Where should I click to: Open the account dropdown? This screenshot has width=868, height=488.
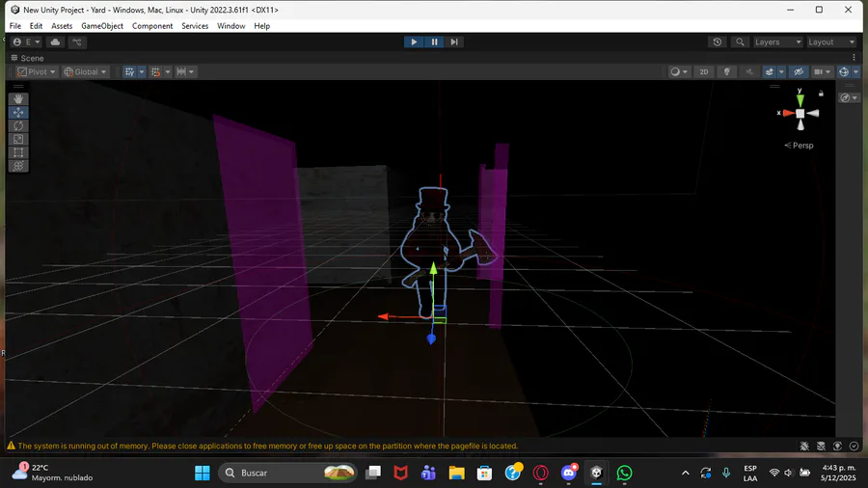tap(26, 42)
